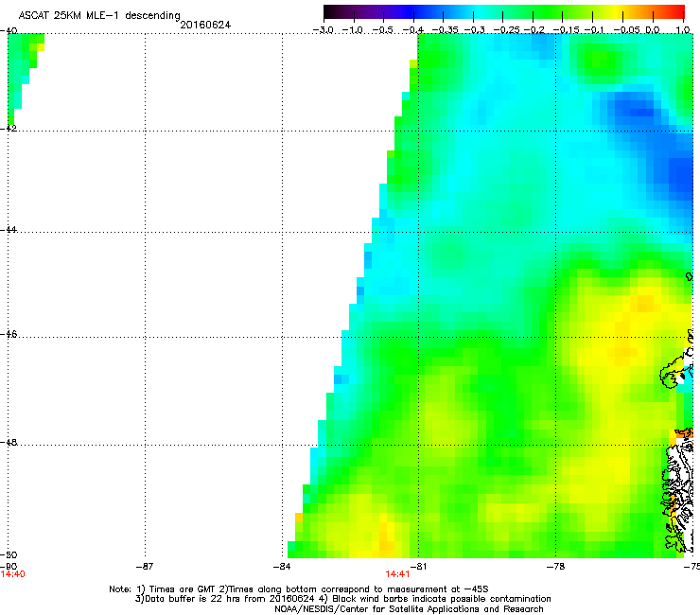700x615 pixels.
Task: Click the -0.2 colorbar tick label
Action: [x=534, y=30]
